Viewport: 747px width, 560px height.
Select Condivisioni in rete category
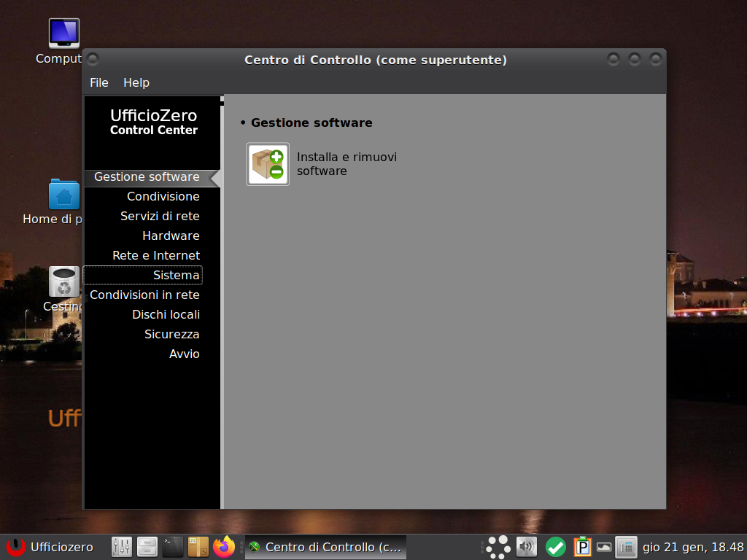tap(144, 295)
